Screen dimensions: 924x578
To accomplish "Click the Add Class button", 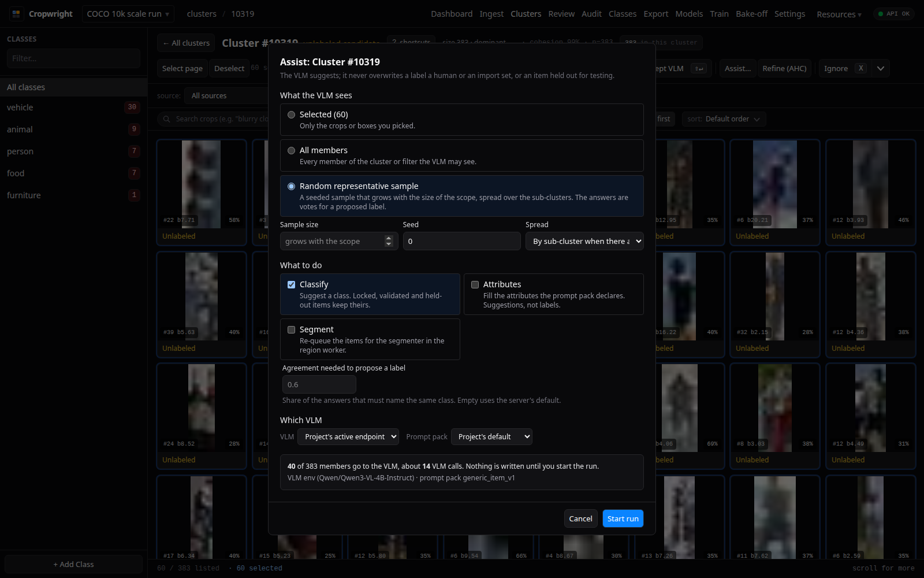I will pos(73,564).
